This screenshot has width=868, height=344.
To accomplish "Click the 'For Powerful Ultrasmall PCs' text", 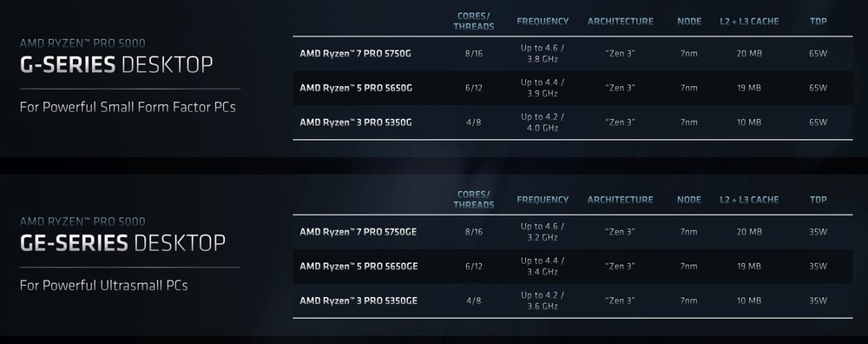I will 103,285.
